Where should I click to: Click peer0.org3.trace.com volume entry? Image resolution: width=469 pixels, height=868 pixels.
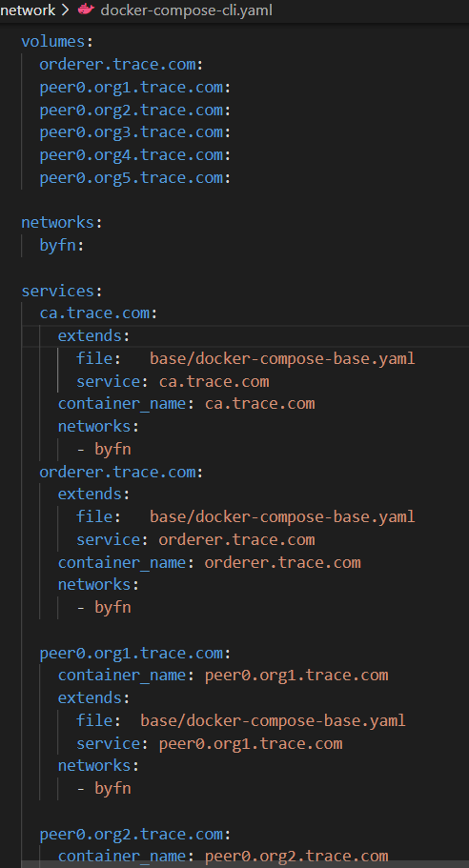132,132
